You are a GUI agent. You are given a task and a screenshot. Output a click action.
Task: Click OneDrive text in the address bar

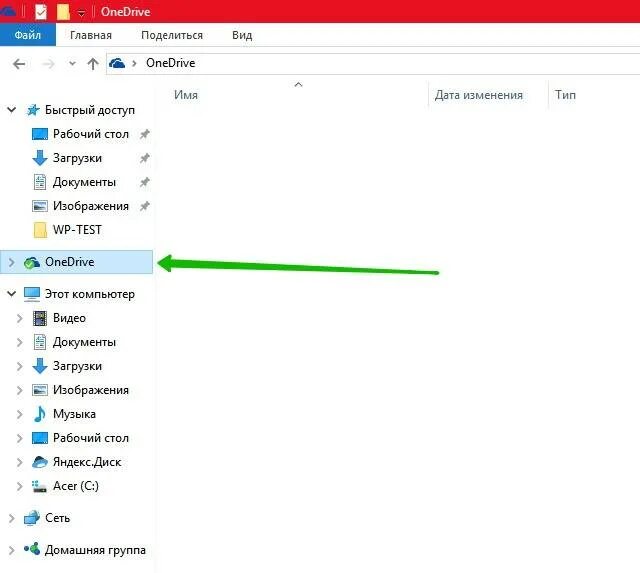point(171,63)
